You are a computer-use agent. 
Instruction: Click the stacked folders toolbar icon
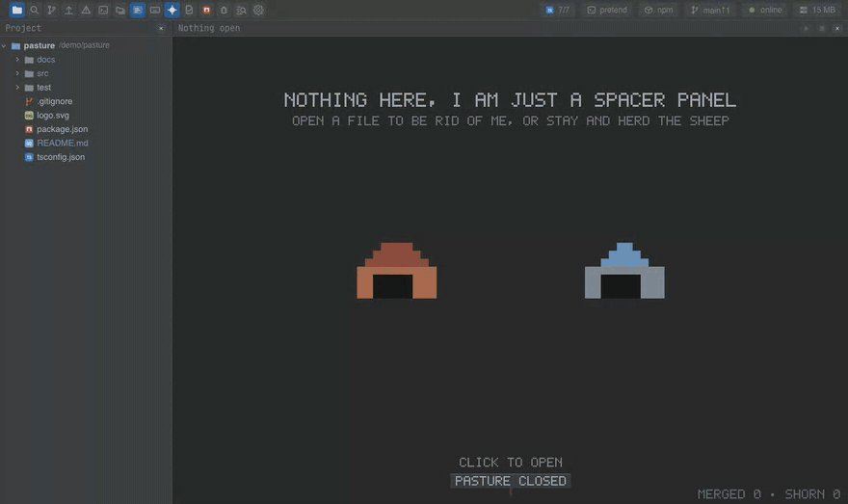point(120,10)
